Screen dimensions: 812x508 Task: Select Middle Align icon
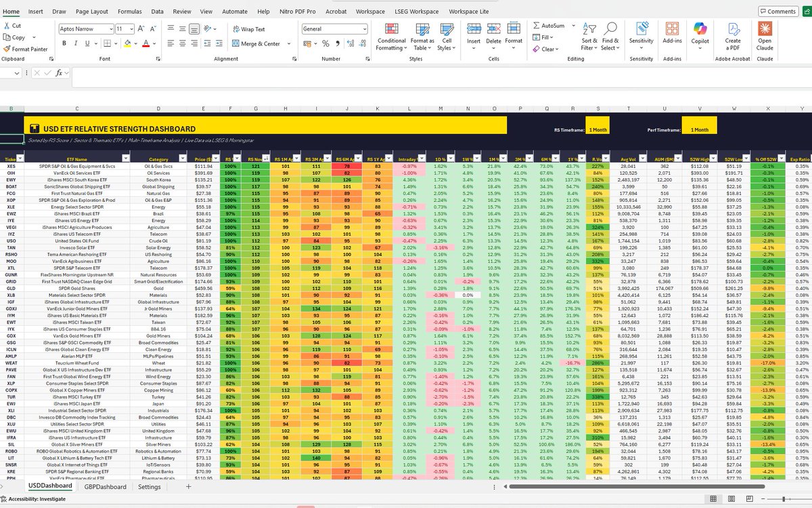point(183,29)
